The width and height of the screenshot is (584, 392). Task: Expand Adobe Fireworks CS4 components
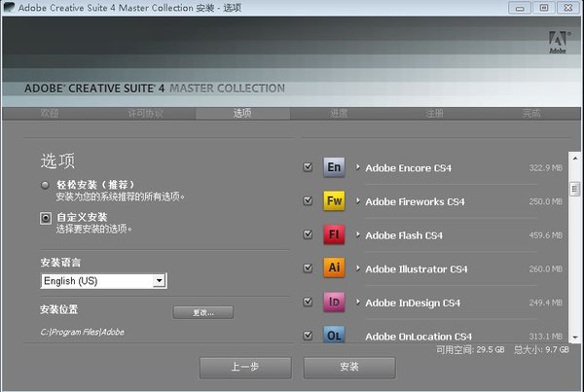click(357, 201)
